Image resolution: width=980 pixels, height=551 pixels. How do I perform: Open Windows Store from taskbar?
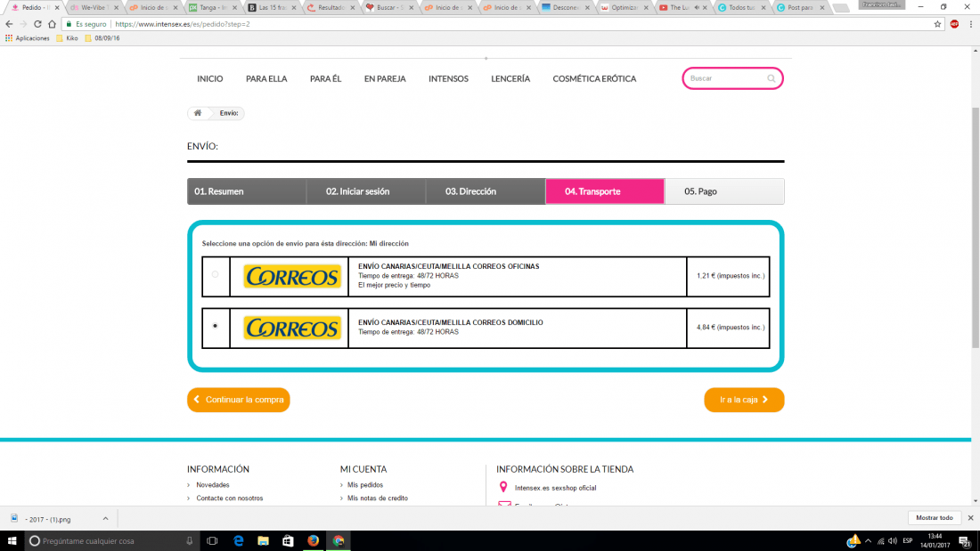click(x=288, y=541)
